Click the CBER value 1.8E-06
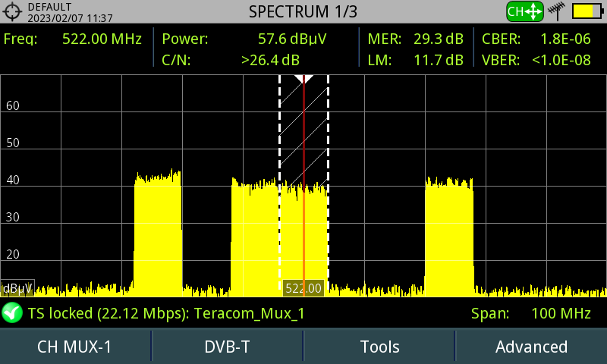Screen dimensions: 607x364 tap(565, 39)
